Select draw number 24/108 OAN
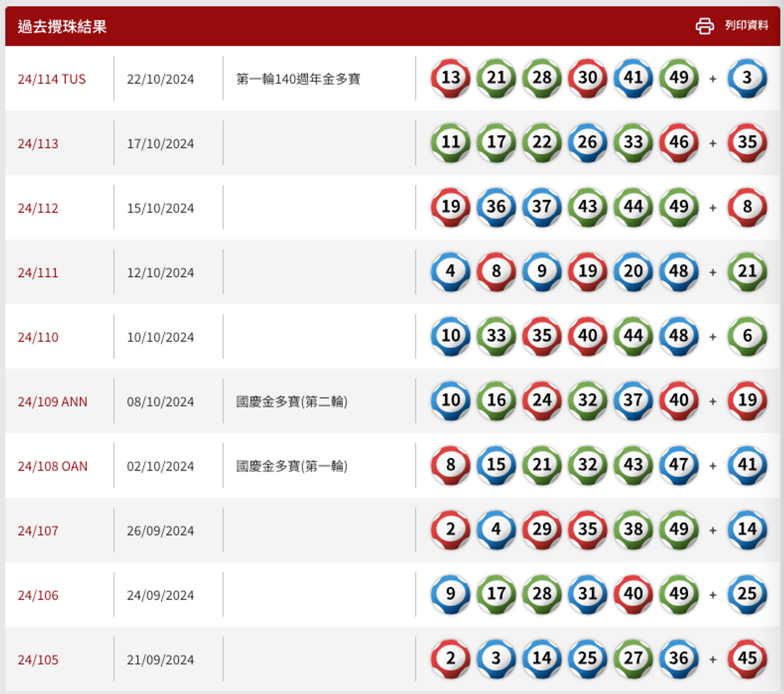 click(x=52, y=466)
